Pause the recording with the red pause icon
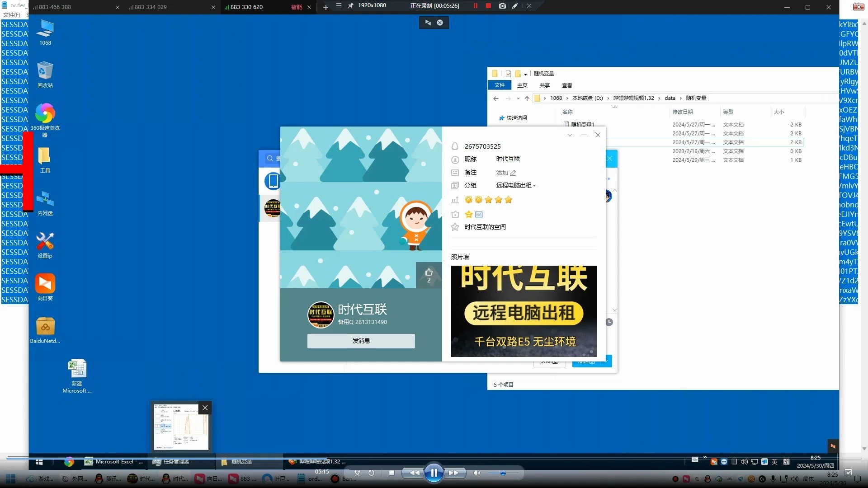868x488 pixels. 476,6
